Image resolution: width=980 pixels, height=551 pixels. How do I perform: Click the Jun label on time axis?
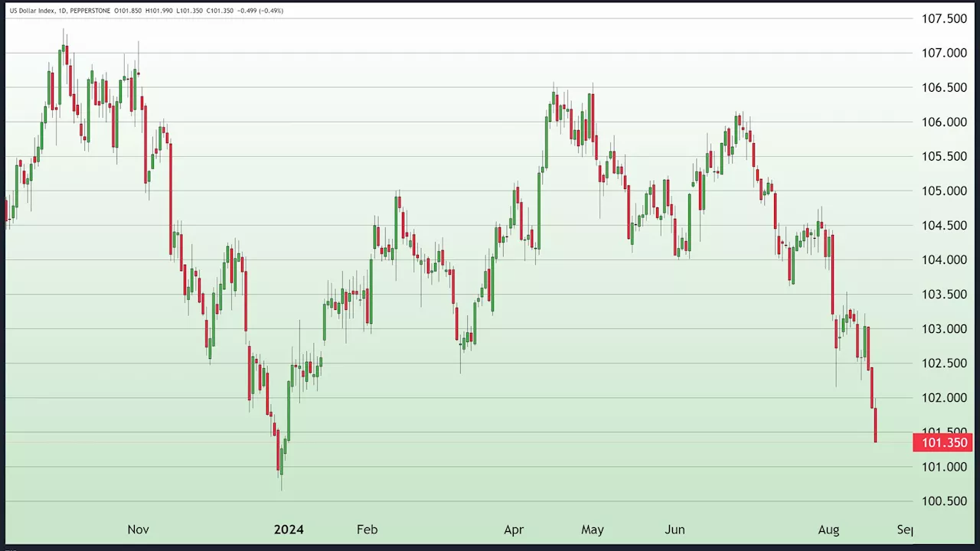pyautogui.click(x=675, y=529)
